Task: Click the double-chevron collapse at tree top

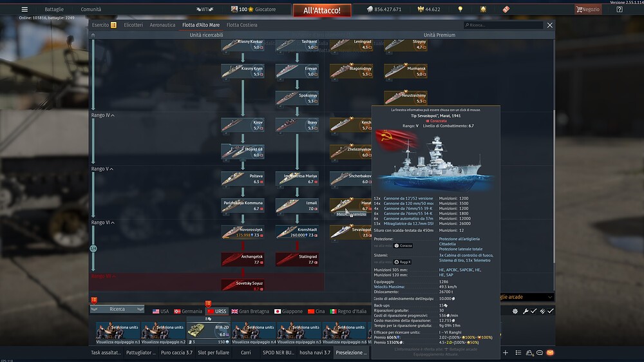Action: 93,35
